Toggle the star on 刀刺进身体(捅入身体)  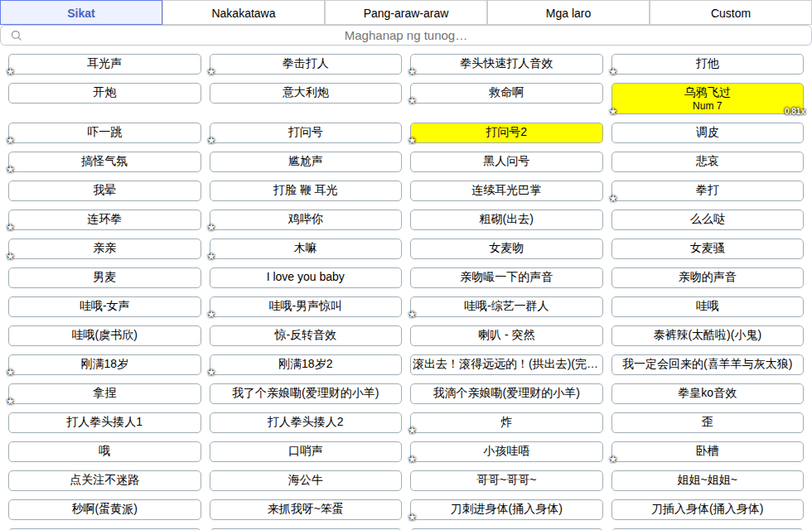[x=413, y=518]
